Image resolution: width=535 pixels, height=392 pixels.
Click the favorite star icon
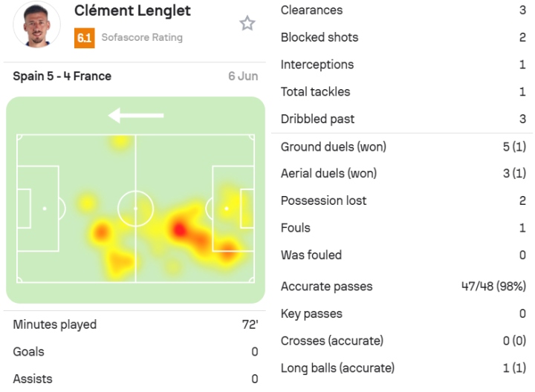point(247,24)
